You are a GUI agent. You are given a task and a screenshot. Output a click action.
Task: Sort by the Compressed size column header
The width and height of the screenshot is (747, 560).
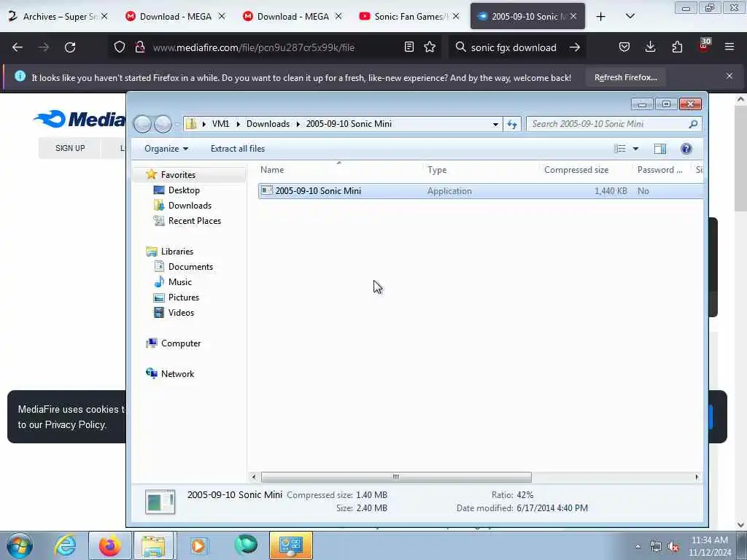[x=587, y=169]
